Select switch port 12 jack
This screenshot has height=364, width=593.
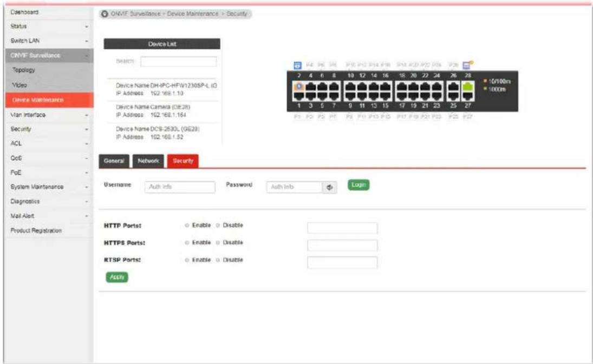click(x=362, y=87)
